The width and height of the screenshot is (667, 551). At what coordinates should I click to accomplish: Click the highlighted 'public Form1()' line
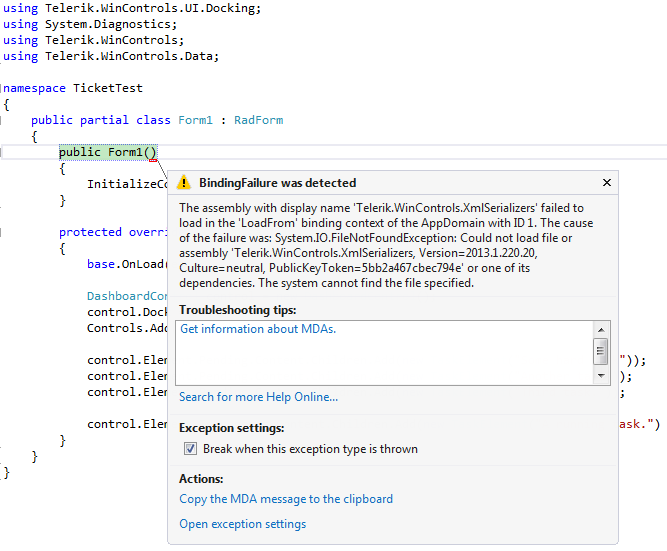coord(108,152)
